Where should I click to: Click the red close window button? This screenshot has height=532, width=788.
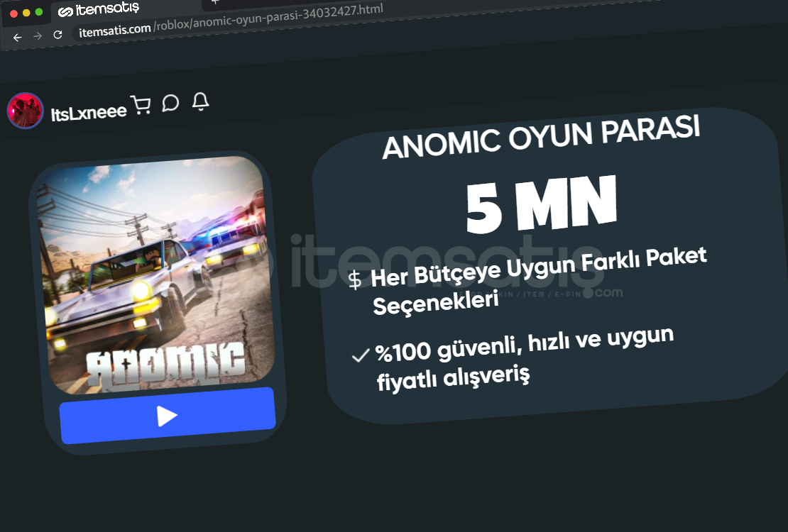pyautogui.click(x=14, y=14)
